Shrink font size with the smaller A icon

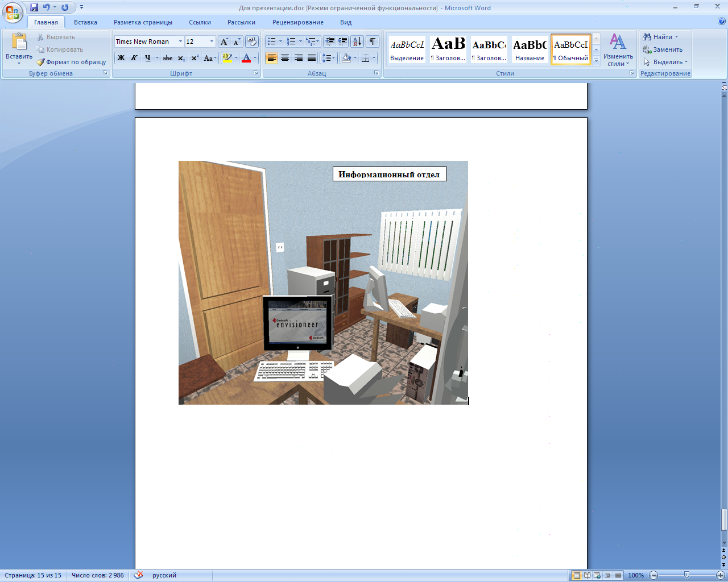(237, 41)
